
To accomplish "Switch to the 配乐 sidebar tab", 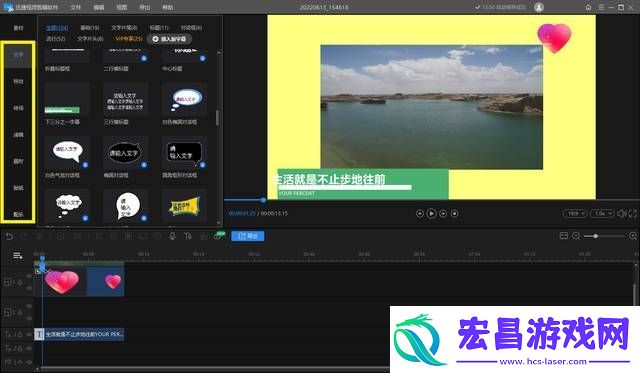I will tap(18, 214).
